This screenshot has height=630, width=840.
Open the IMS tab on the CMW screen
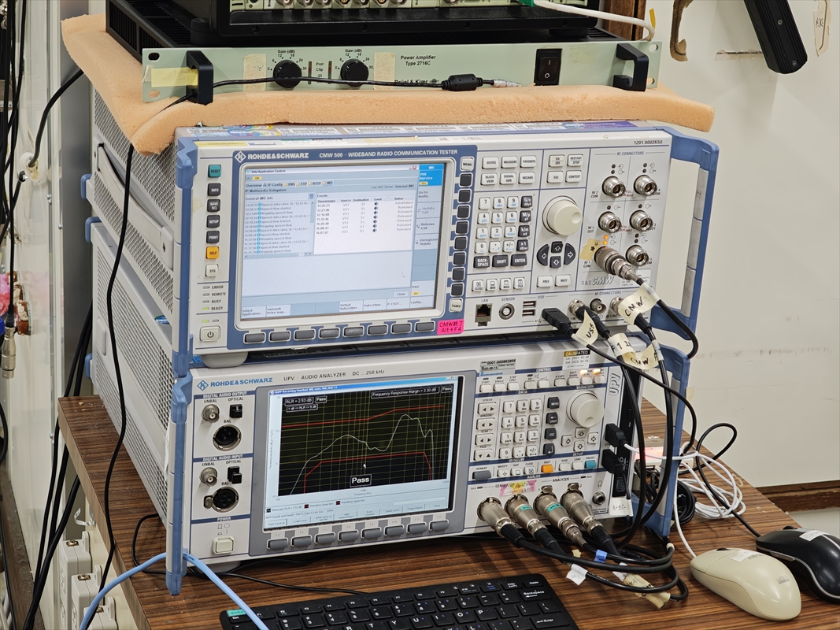pos(327,183)
